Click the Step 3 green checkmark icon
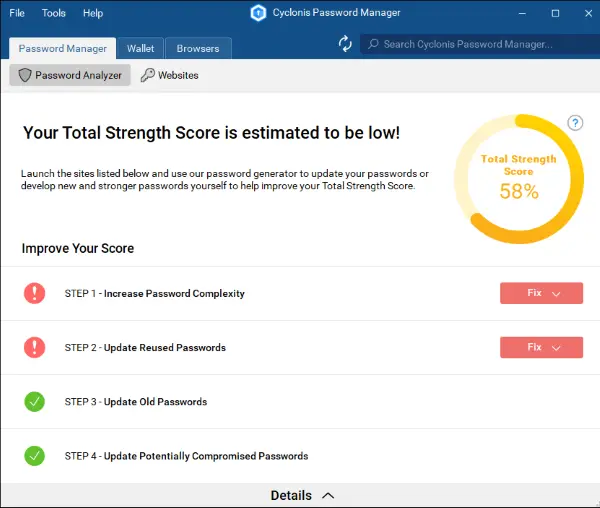This screenshot has width=600, height=508. point(34,402)
